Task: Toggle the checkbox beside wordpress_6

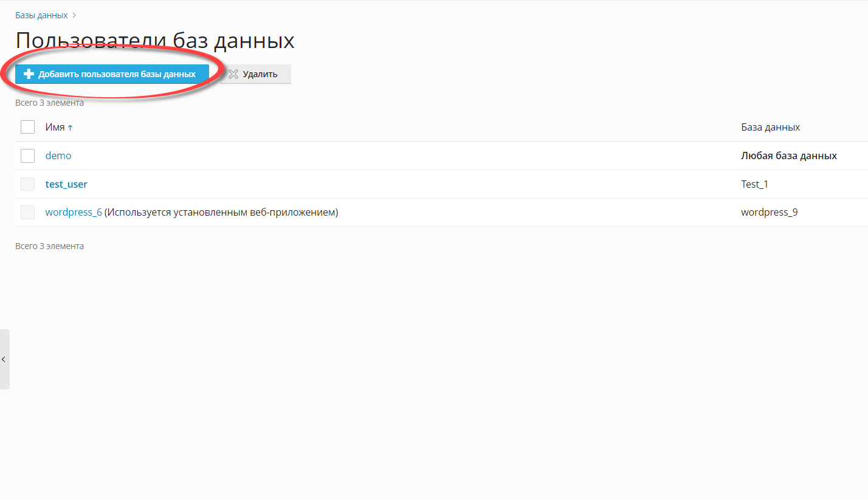Action: pyautogui.click(x=27, y=213)
